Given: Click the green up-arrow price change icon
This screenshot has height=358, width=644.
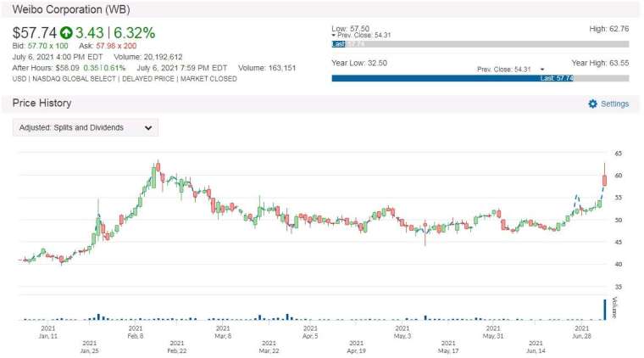Looking at the screenshot, I should (66, 32).
